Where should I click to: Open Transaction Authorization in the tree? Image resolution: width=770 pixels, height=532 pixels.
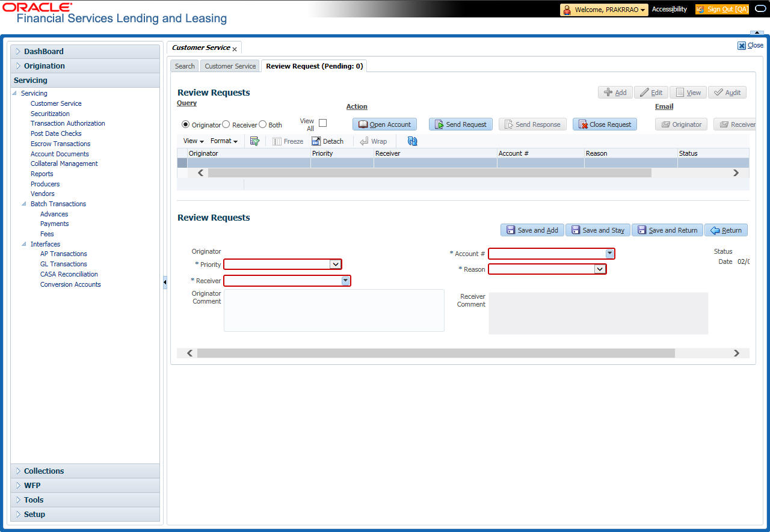point(68,123)
